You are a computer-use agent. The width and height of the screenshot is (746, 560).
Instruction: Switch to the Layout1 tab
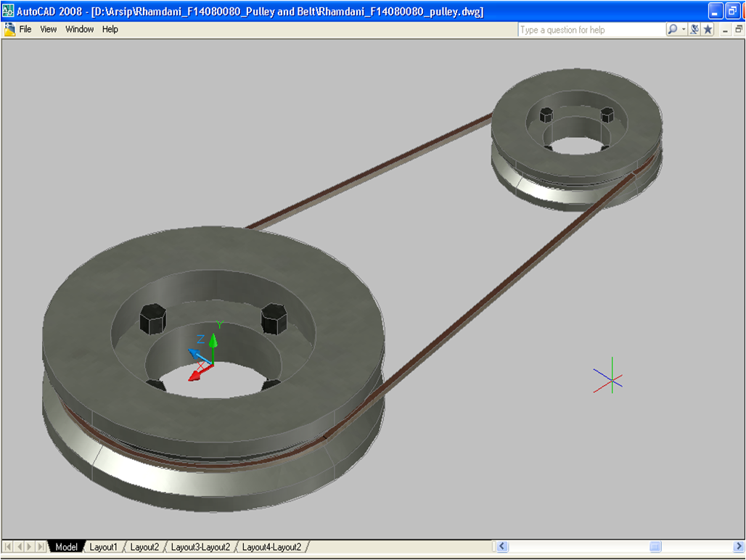[103, 547]
